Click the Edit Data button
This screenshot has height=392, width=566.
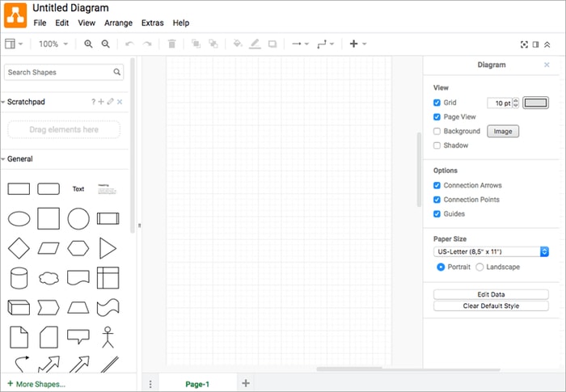tap(491, 294)
